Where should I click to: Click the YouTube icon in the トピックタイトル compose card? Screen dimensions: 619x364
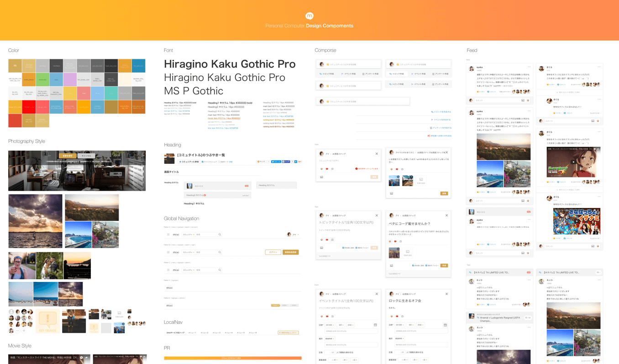pos(327,239)
